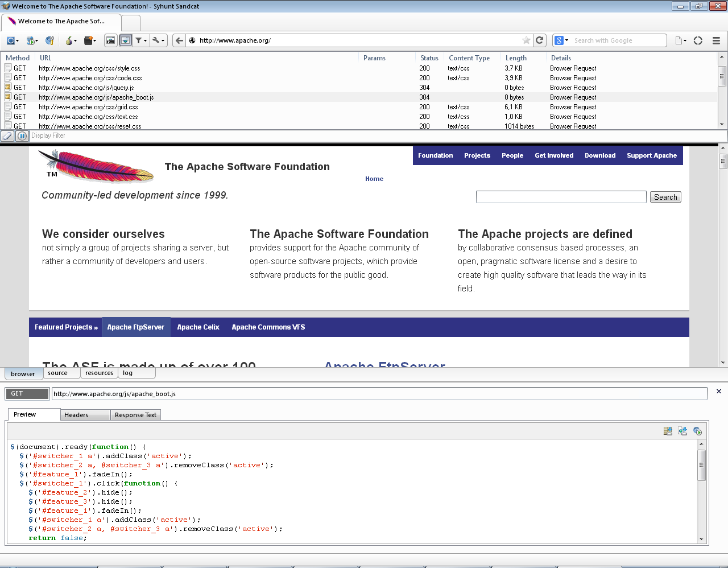This screenshot has width=728, height=568.
Task: Select the Apache Commons VFS featured project
Action: pos(268,327)
